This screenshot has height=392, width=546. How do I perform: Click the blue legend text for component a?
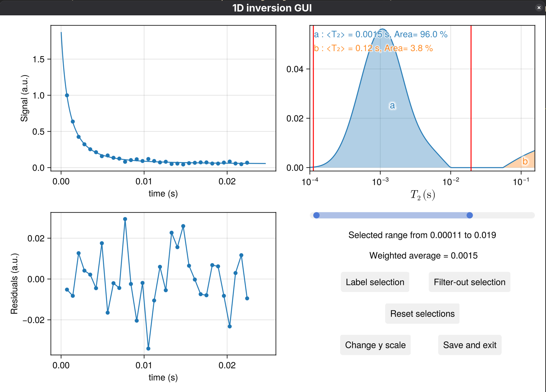381,34
